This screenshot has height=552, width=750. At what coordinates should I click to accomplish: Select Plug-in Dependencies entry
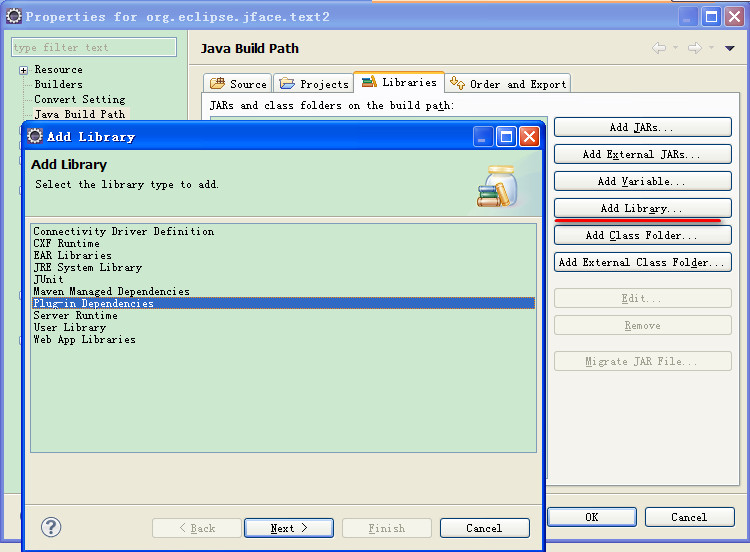pos(283,303)
